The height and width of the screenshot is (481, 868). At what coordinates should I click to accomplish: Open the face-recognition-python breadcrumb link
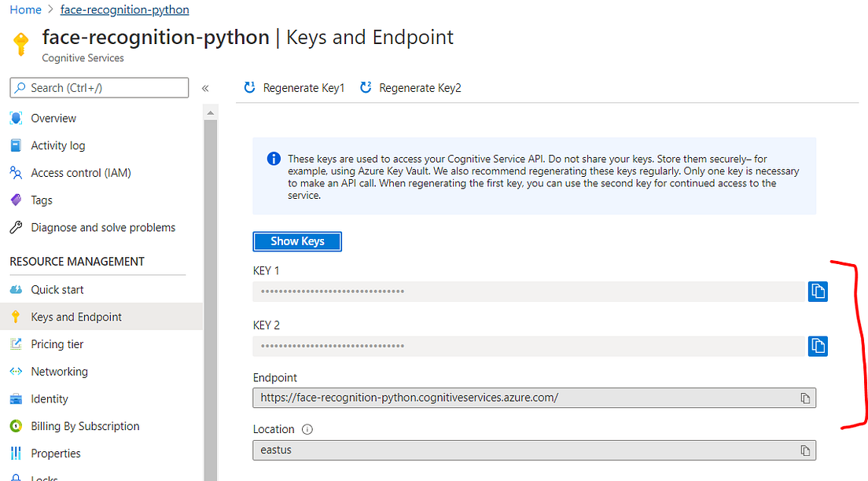point(124,10)
